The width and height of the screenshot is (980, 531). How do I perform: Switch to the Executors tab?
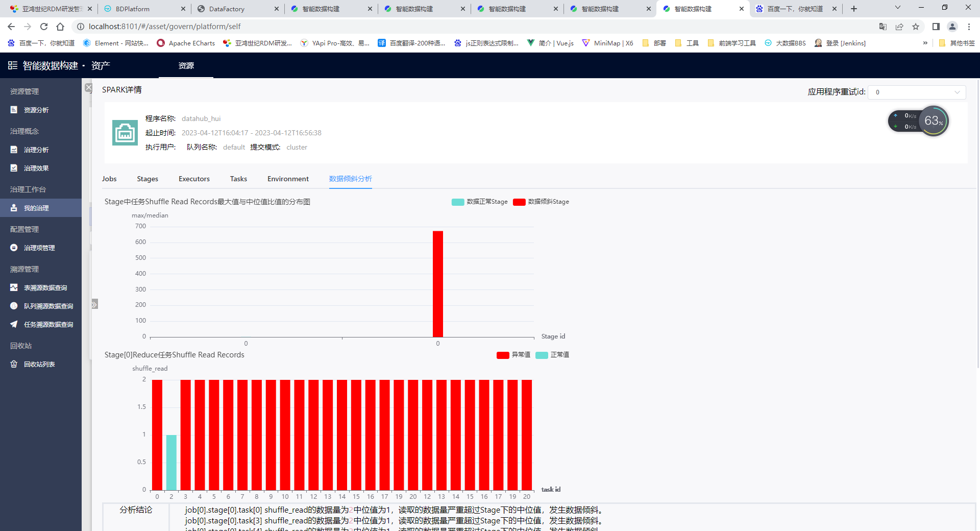click(194, 179)
